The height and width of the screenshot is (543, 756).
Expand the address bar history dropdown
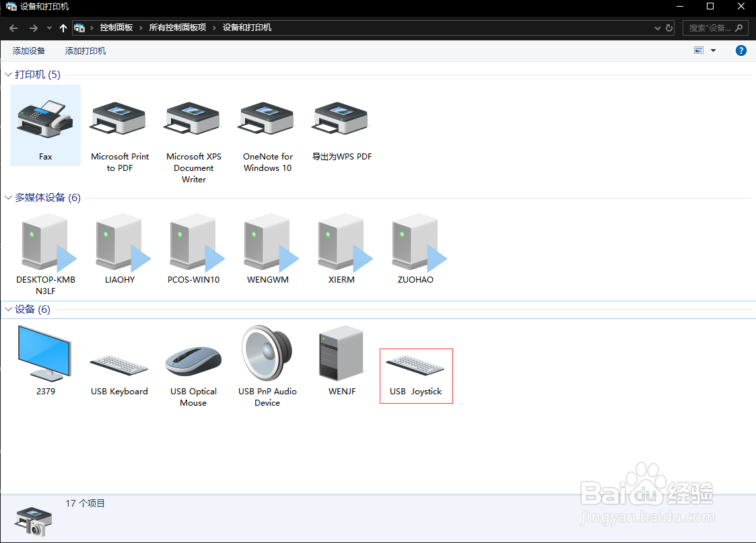(657, 28)
